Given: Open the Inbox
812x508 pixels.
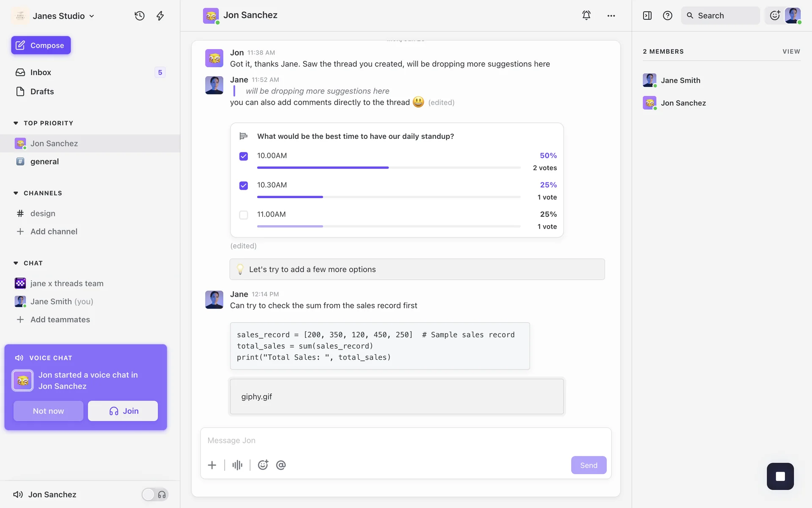Looking at the screenshot, I should (41, 72).
